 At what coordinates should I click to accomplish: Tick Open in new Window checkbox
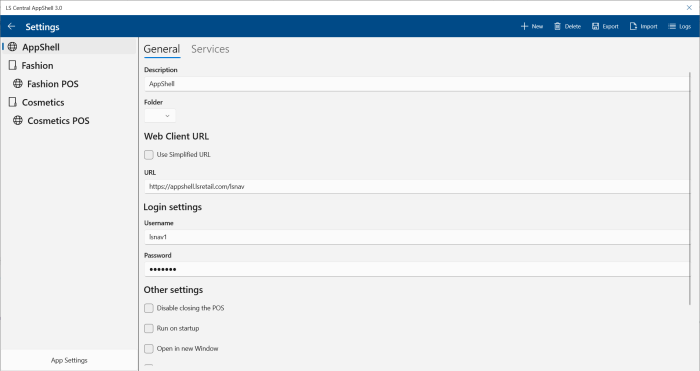coord(149,349)
